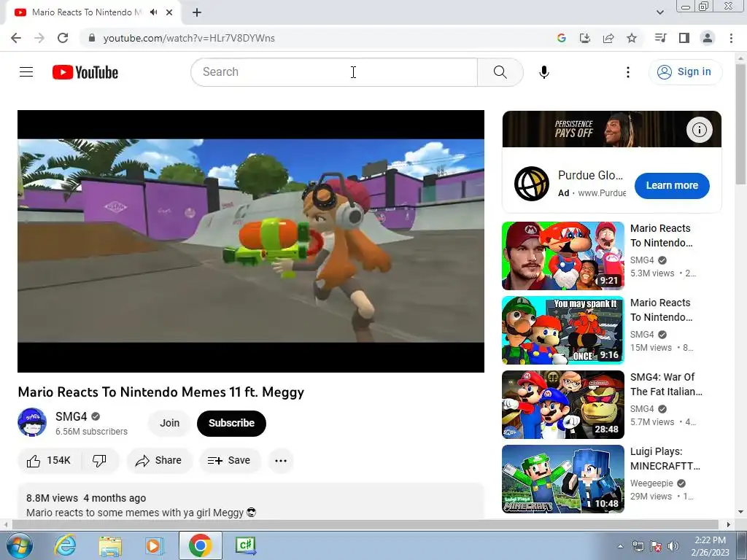Open the Persistence Pays Off ad banner
The height and width of the screenshot is (560, 747).
click(612, 129)
